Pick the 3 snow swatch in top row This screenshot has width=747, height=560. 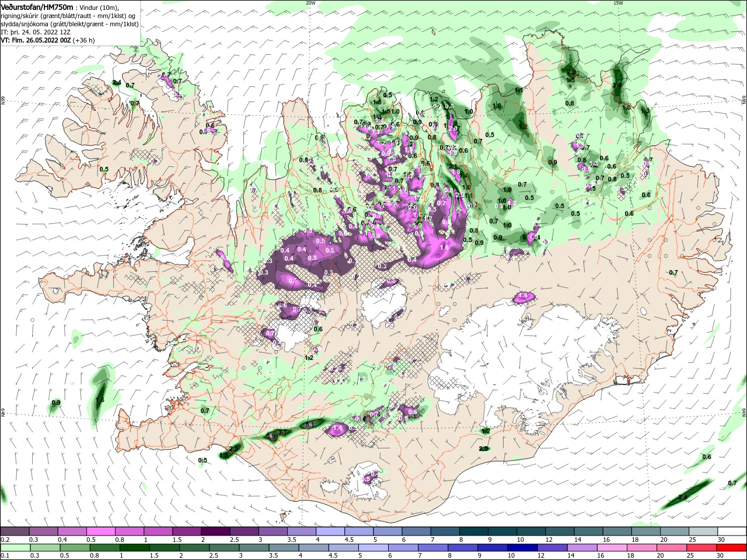[x=273, y=531]
